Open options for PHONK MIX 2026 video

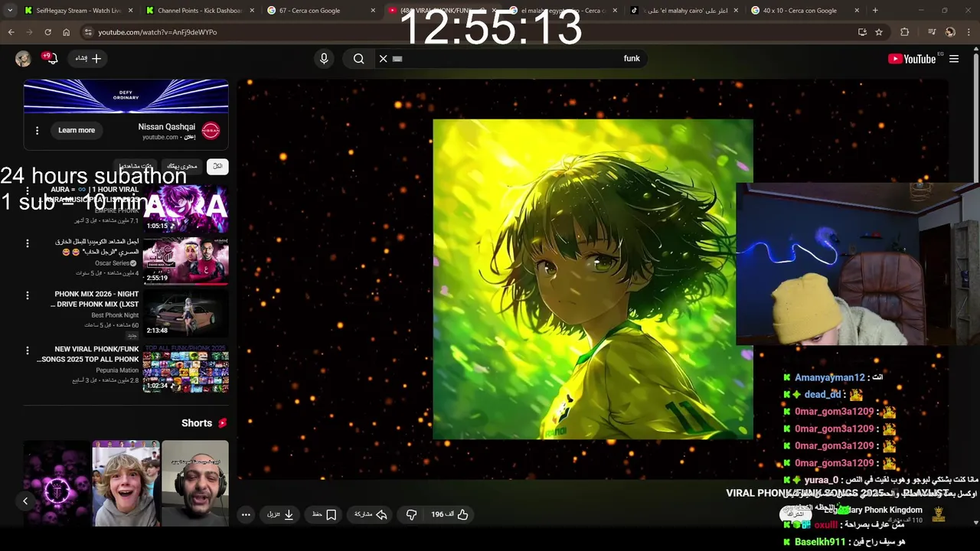click(28, 295)
